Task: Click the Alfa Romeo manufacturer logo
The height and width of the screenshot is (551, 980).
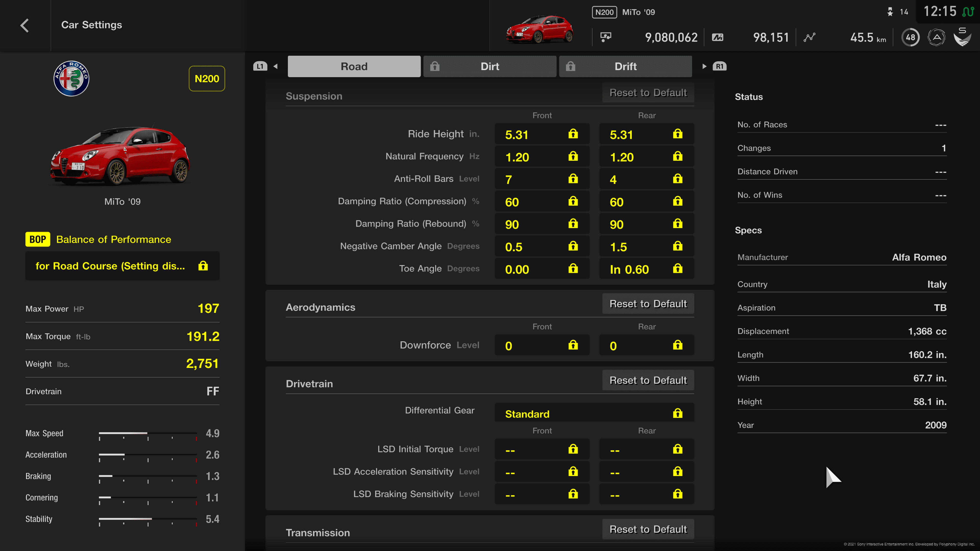Action: click(x=71, y=78)
